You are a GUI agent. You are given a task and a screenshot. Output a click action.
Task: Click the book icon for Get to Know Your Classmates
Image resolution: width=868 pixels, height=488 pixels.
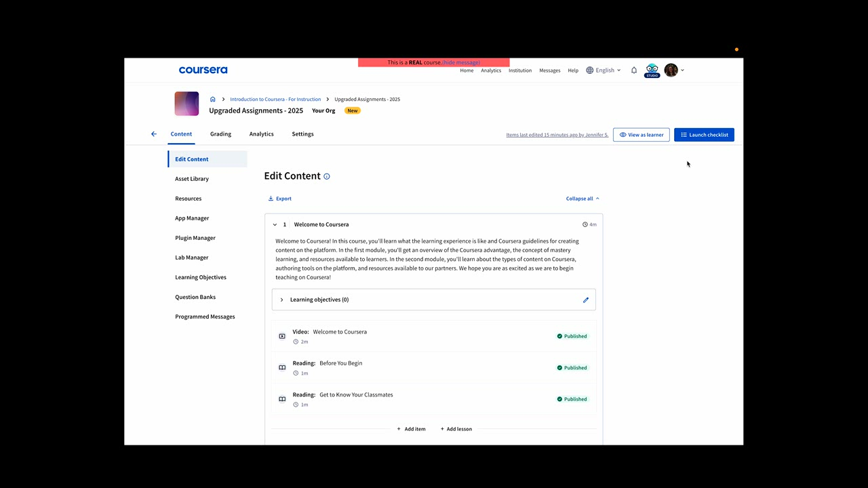coord(282,399)
